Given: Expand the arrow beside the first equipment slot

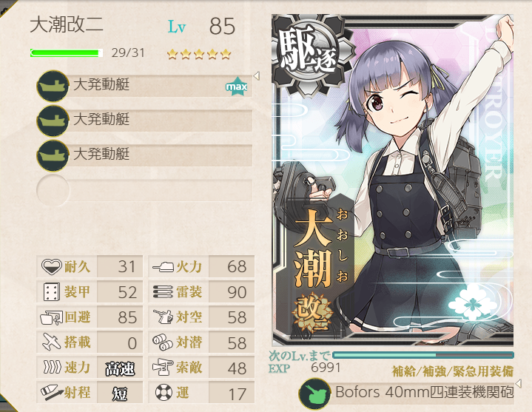Looking at the screenshot, I should [257, 76].
